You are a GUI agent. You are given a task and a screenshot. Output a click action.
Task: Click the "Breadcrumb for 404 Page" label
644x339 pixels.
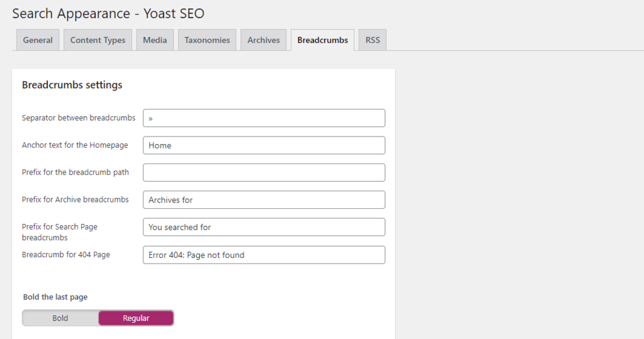(x=66, y=255)
